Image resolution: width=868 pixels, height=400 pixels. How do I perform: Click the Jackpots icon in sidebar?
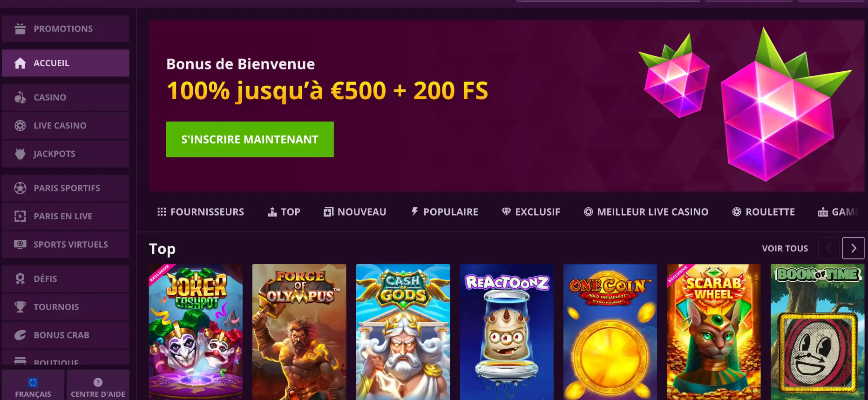(20, 154)
